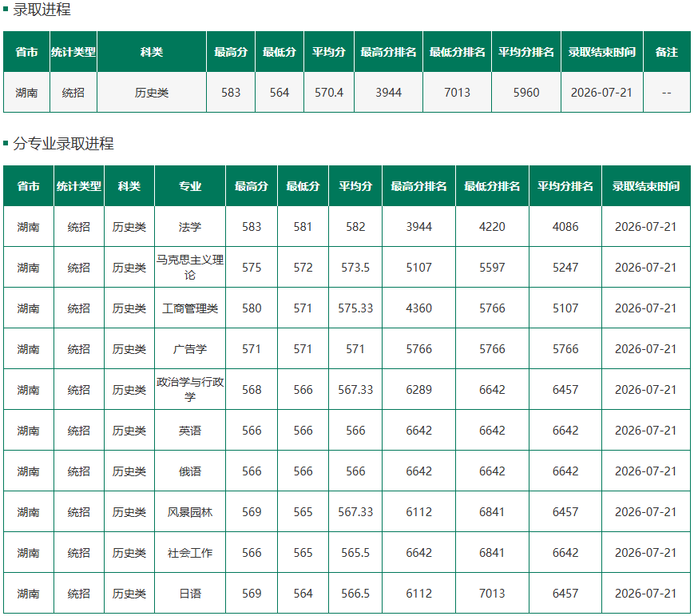The width and height of the screenshot is (694, 616).
Task: Select the 马克思主义理论 major cell
Action: (190, 268)
